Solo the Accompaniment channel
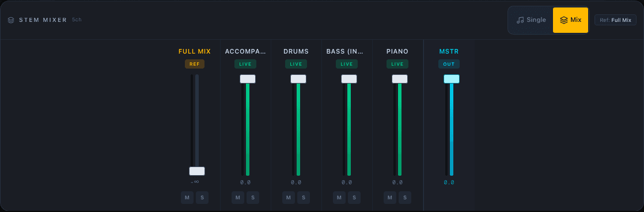Image resolution: width=644 pixels, height=212 pixels. tap(253, 198)
